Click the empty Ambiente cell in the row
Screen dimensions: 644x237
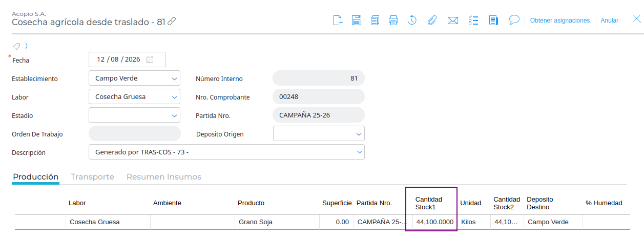pos(193,222)
